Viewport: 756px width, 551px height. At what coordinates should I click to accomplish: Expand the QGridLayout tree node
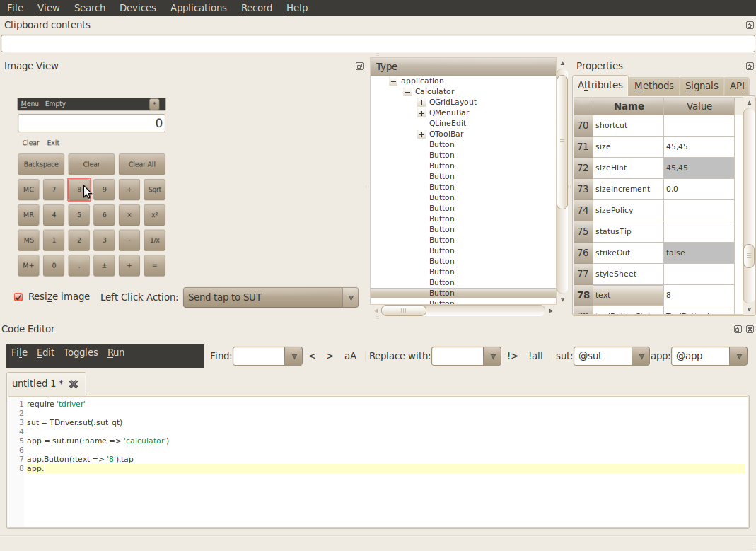[x=421, y=103]
